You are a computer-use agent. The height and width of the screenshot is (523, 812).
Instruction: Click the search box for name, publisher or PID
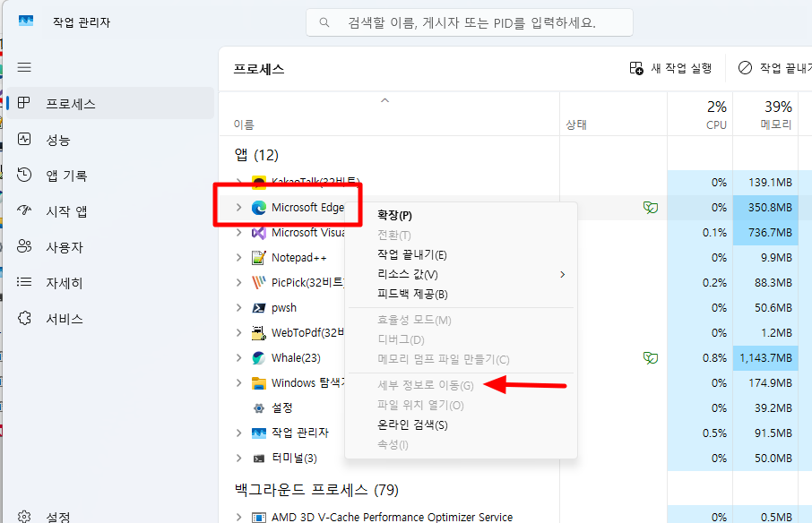pos(469,22)
